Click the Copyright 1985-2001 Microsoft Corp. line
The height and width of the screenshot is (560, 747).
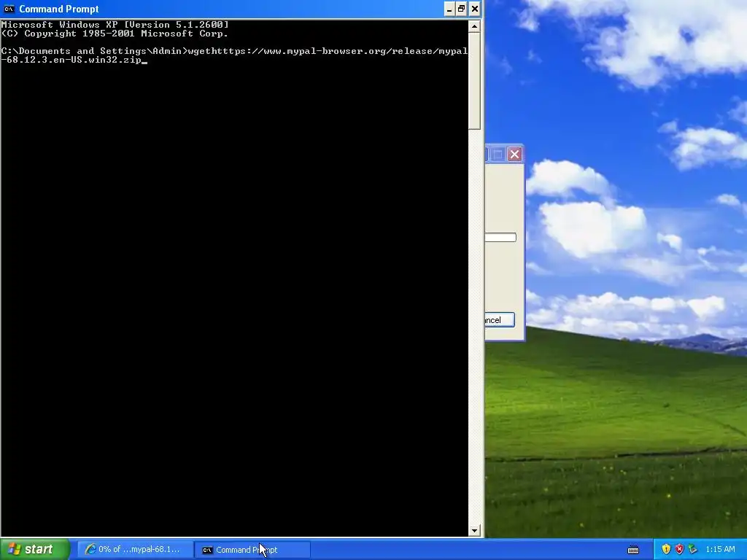(x=115, y=34)
